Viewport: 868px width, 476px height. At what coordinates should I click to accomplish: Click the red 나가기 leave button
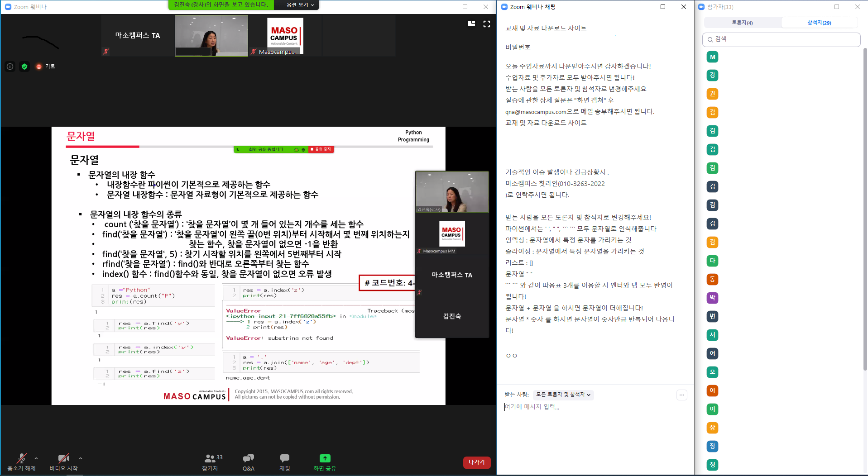click(476, 462)
